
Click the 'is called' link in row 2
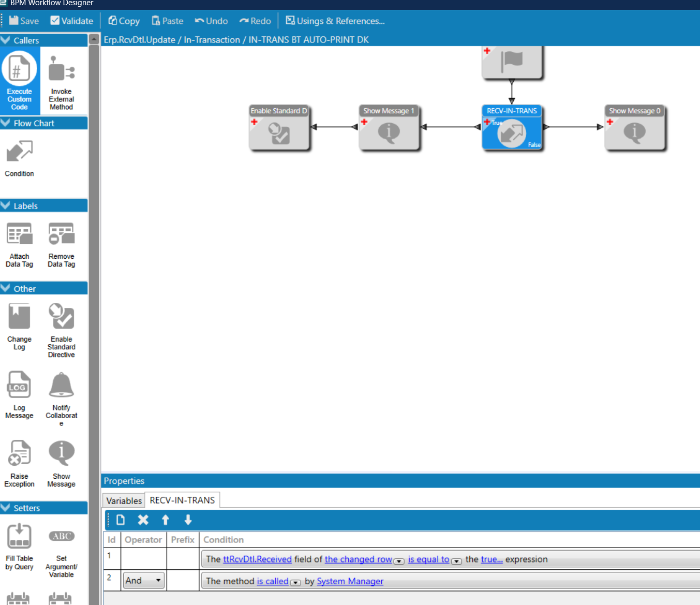coord(273,581)
